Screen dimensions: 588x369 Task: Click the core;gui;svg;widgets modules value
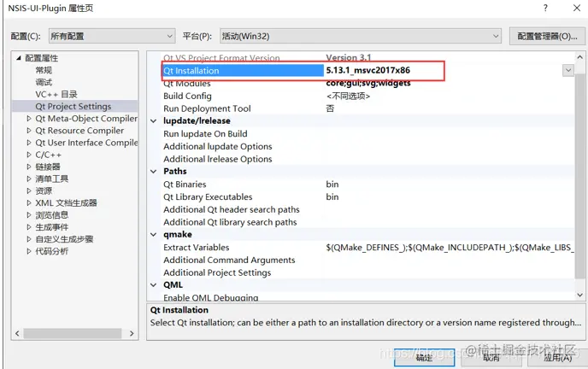point(368,83)
